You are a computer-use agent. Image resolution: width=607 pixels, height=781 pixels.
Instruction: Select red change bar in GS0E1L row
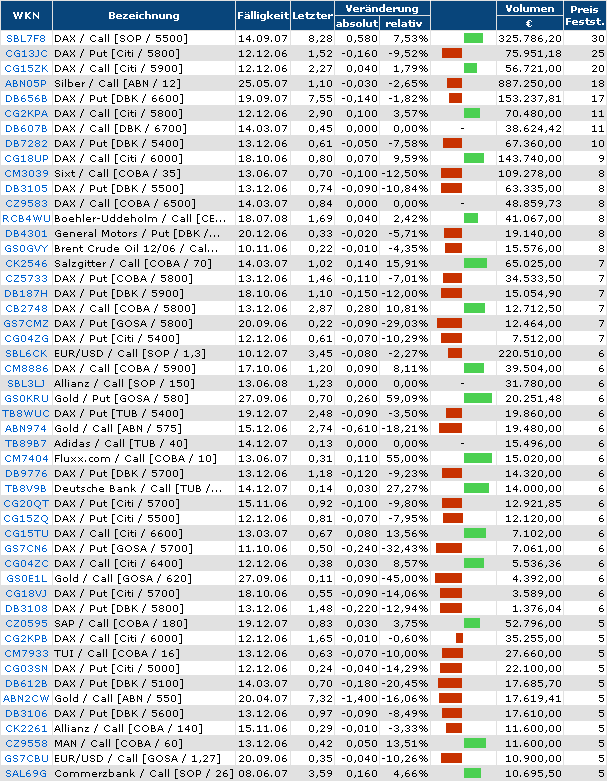(449, 578)
